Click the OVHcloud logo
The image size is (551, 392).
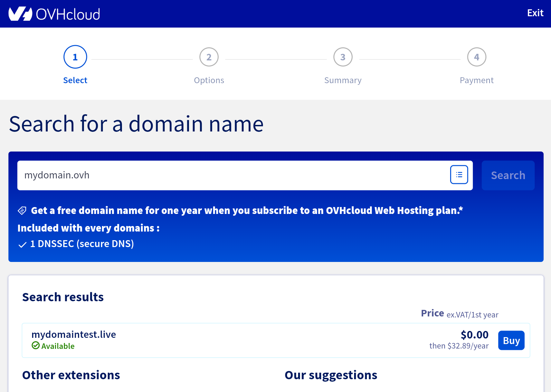point(54,14)
